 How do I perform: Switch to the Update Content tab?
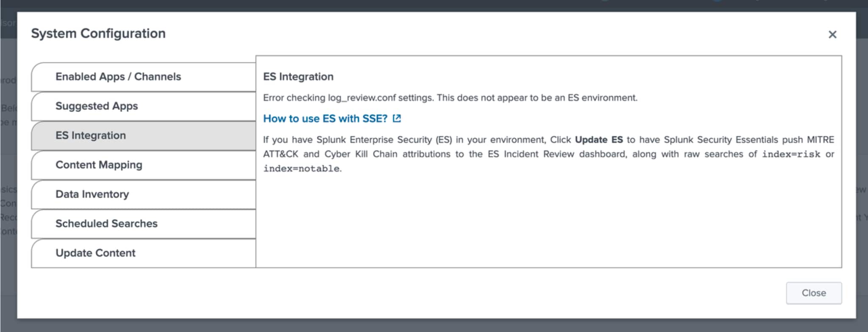pyautogui.click(x=95, y=253)
